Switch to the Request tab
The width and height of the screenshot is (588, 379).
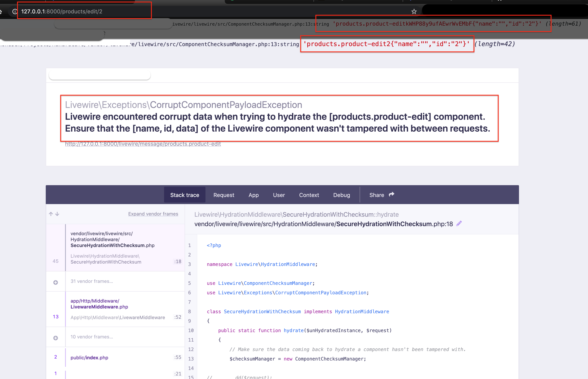click(x=224, y=195)
